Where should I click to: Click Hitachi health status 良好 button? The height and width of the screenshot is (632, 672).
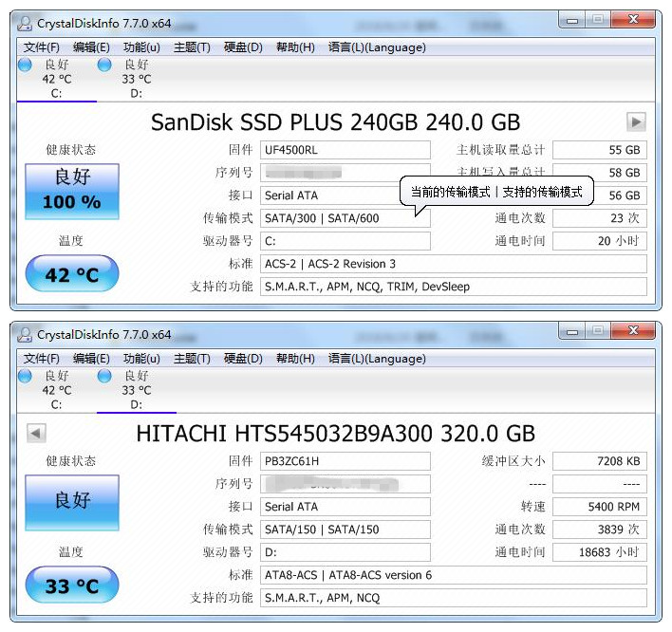(x=72, y=502)
